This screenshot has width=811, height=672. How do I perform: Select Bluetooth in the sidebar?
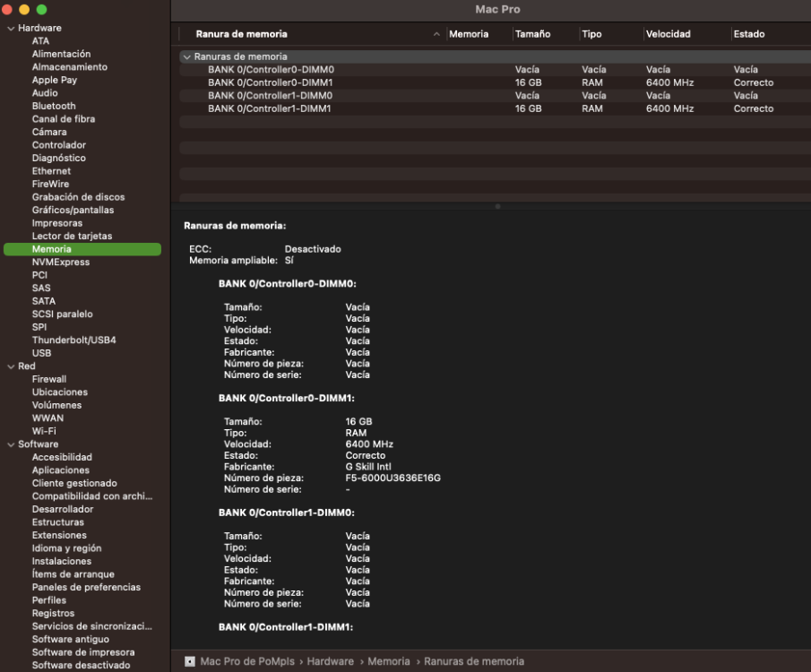[x=54, y=106]
